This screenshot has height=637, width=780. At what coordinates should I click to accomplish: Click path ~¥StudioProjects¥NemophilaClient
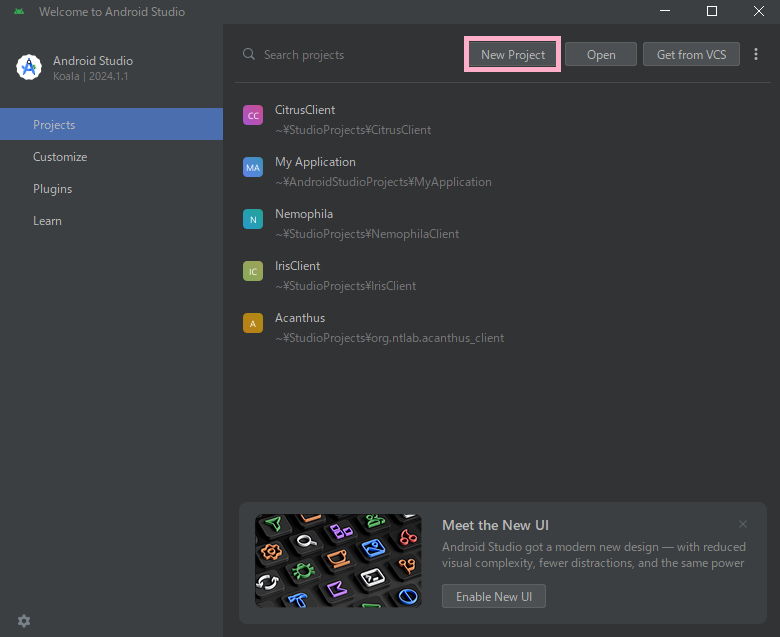(367, 234)
